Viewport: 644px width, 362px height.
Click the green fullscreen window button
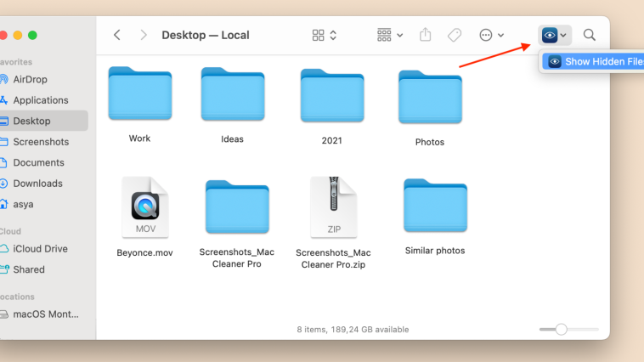[x=32, y=36]
